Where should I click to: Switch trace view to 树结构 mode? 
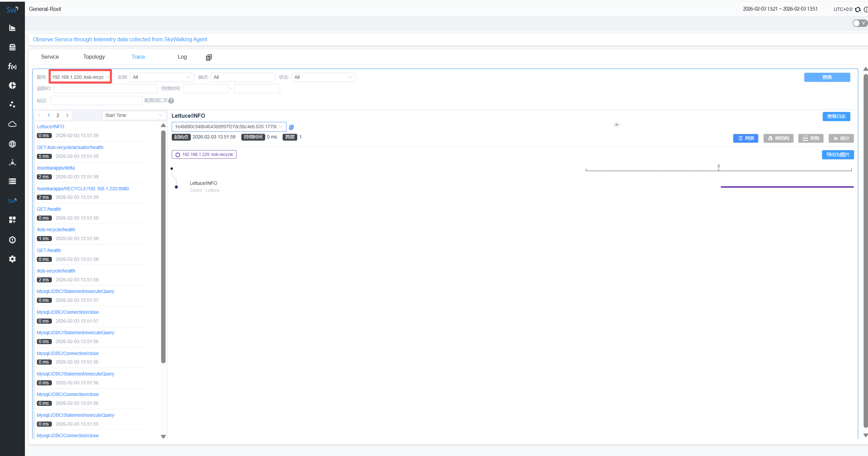click(x=778, y=138)
